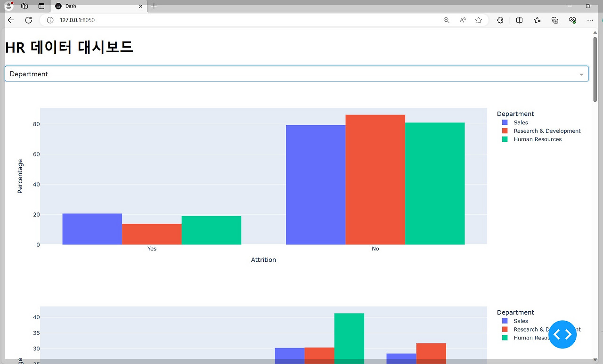Click the 'Attrition' x-axis title
The width and height of the screenshot is (603, 364).
point(263,260)
